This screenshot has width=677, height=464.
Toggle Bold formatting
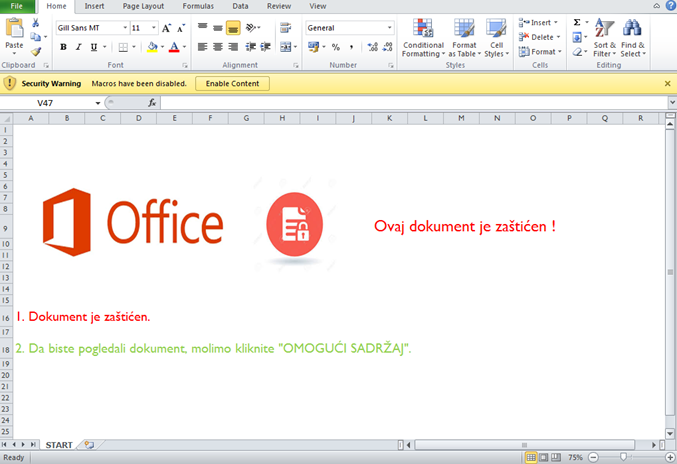(63, 47)
